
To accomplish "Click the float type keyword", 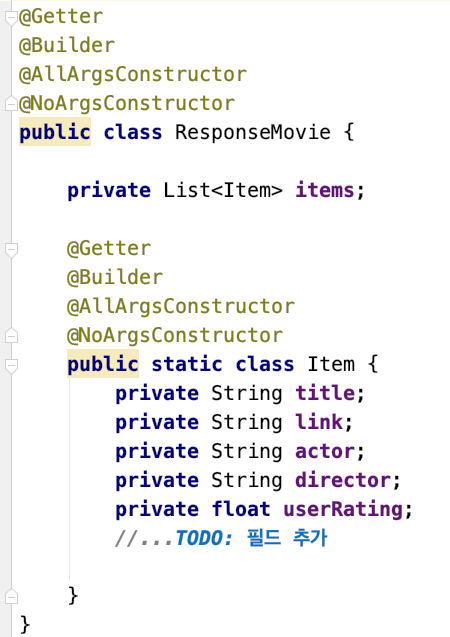I will 241,509.
